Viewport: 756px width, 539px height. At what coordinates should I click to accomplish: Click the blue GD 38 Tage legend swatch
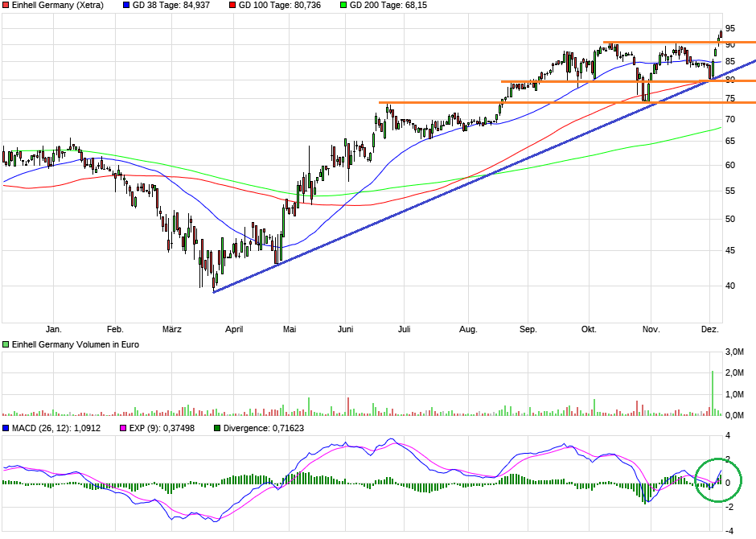click(125, 5)
